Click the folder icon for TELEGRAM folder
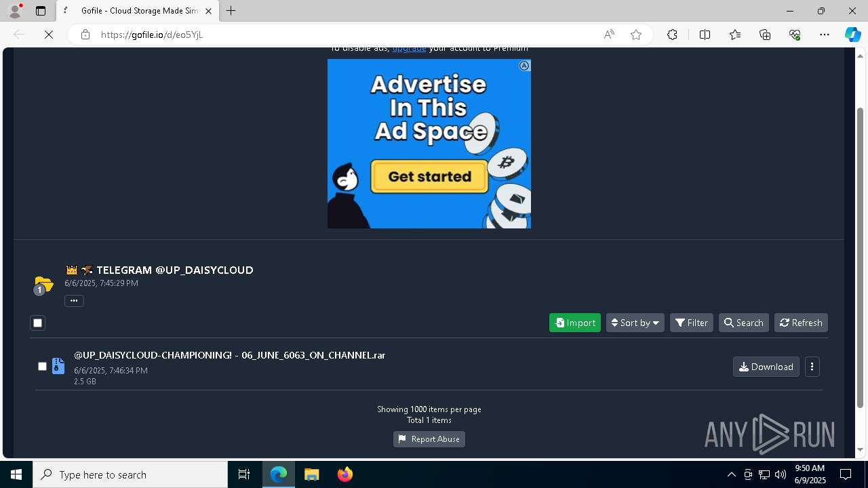Viewport: 868px width, 488px height. pos(43,285)
